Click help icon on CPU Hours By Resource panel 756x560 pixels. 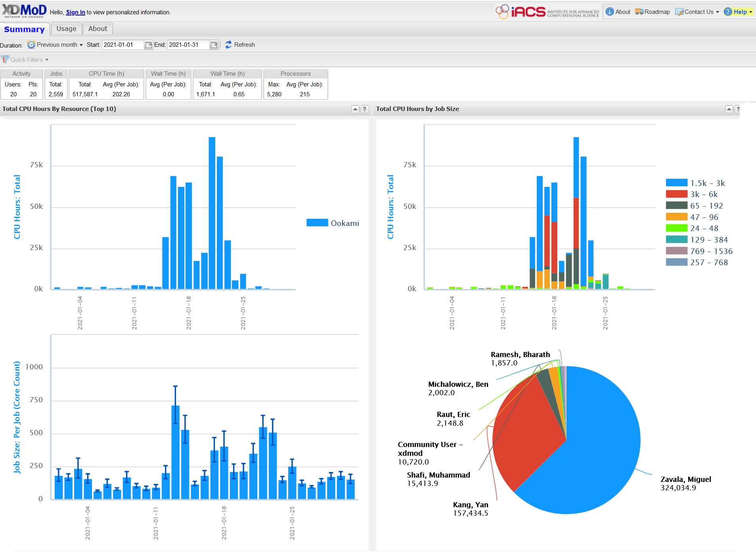(x=365, y=109)
